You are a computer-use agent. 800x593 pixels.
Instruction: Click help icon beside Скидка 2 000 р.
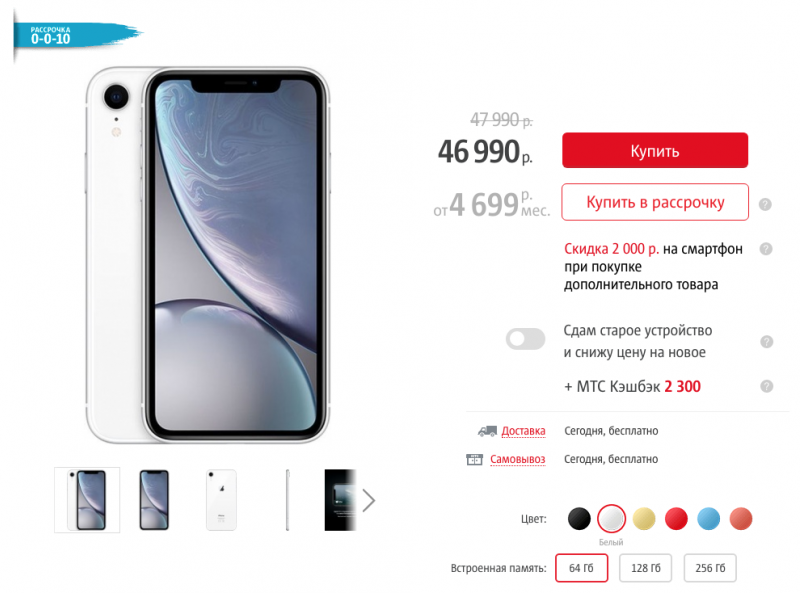pyautogui.click(x=765, y=249)
